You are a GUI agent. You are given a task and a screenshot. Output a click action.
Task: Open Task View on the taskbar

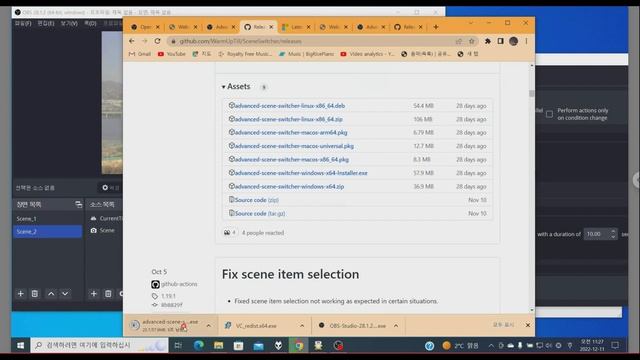click(178, 345)
